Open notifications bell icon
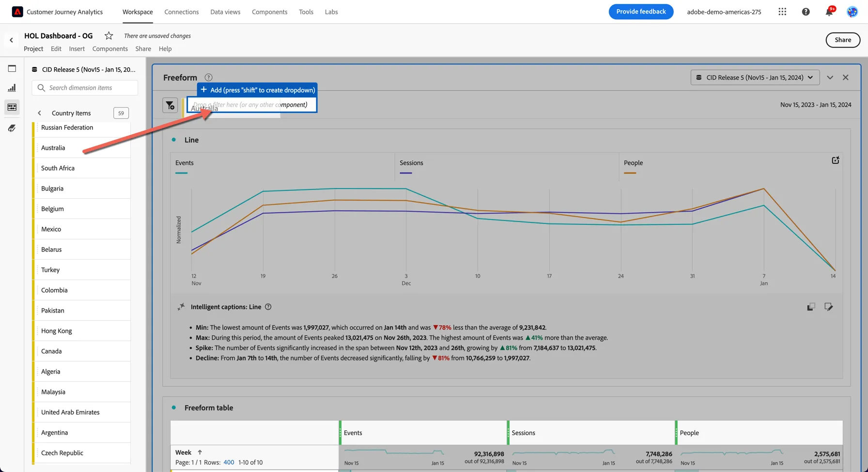The width and height of the screenshot is (868, 472). point(829,12)
